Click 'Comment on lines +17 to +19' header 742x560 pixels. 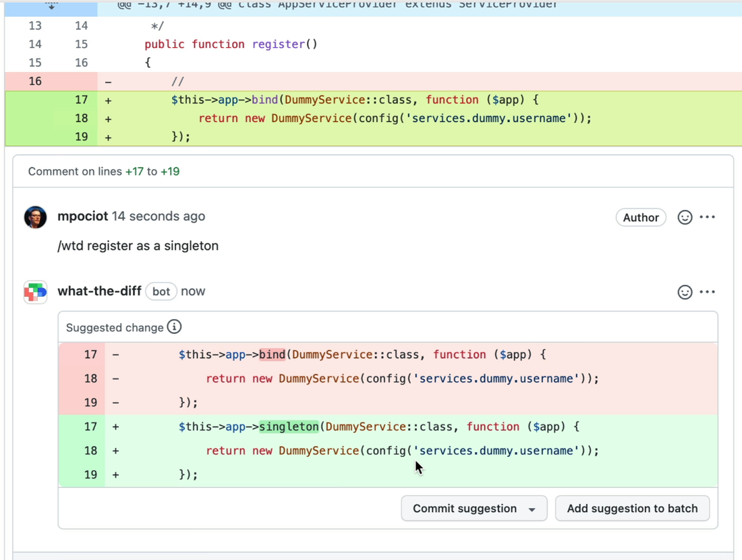(104, 171)
